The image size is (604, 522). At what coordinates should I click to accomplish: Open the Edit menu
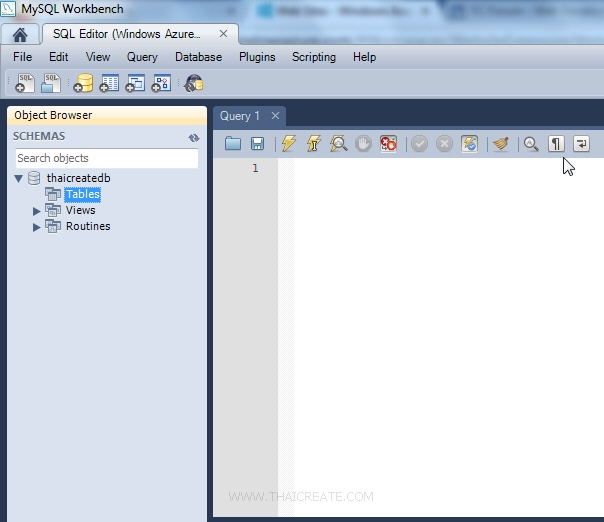pyautogui.click(x=59, y=57)
